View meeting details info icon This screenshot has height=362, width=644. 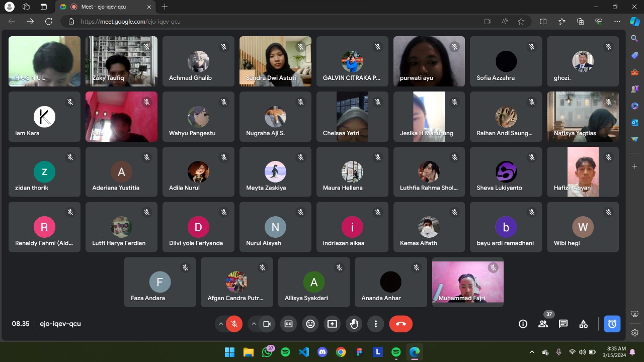pos(523,324)
